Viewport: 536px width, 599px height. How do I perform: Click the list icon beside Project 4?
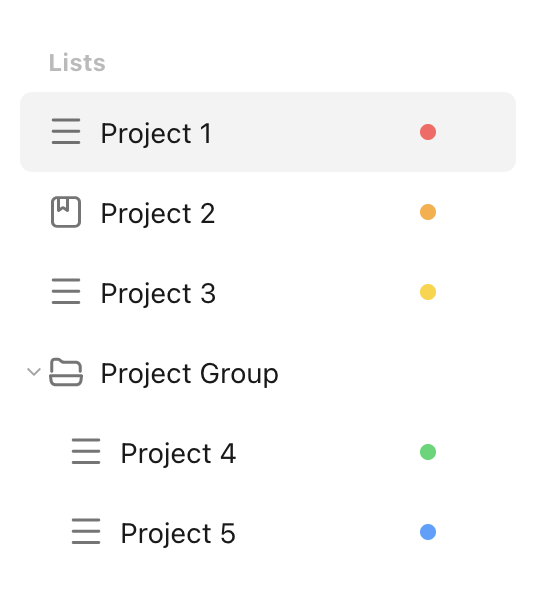[x=86, y=452]
